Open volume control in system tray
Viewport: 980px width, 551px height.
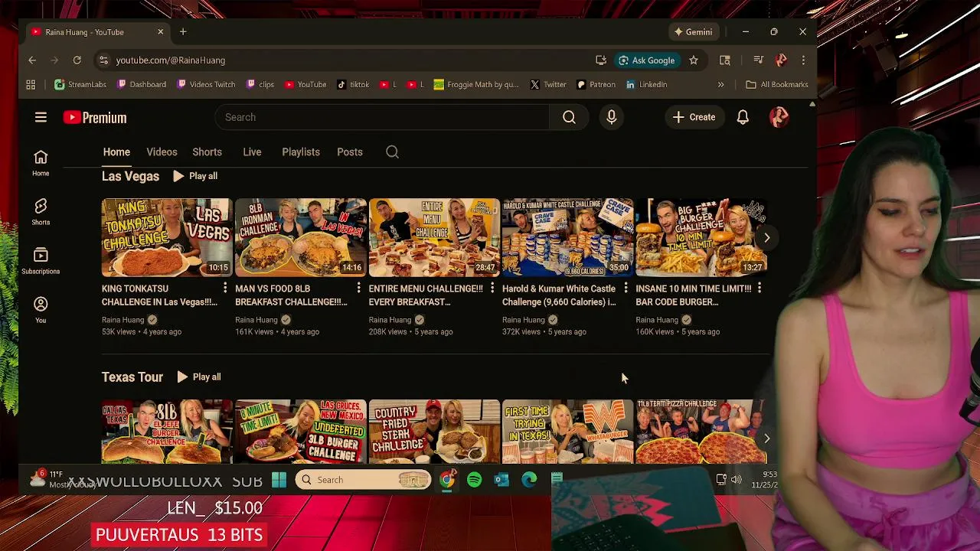pos(736,480)
